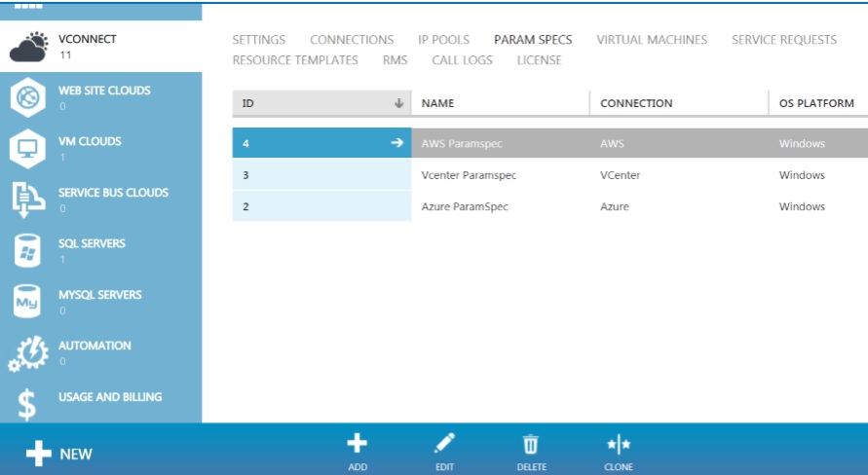The height and width of the screenshot is (475, 868).
Task: Select the MySQL Servers icon
Action: click(27, 302)
